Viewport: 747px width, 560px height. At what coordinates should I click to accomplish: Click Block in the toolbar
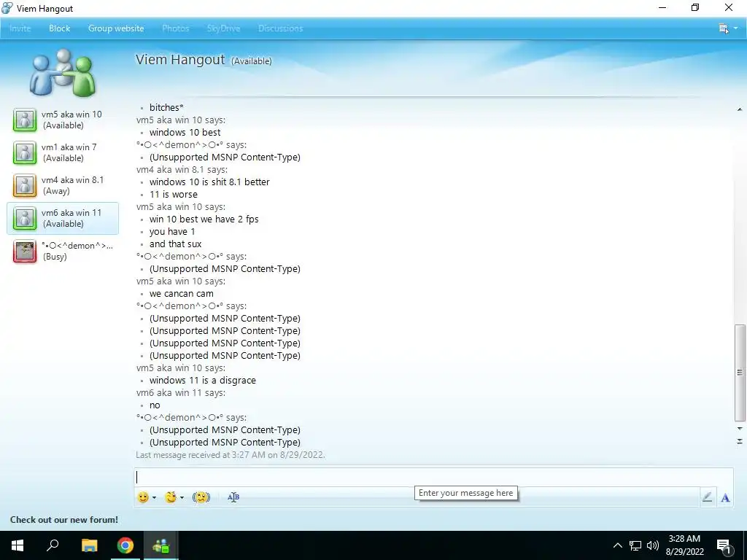[60, 28]
